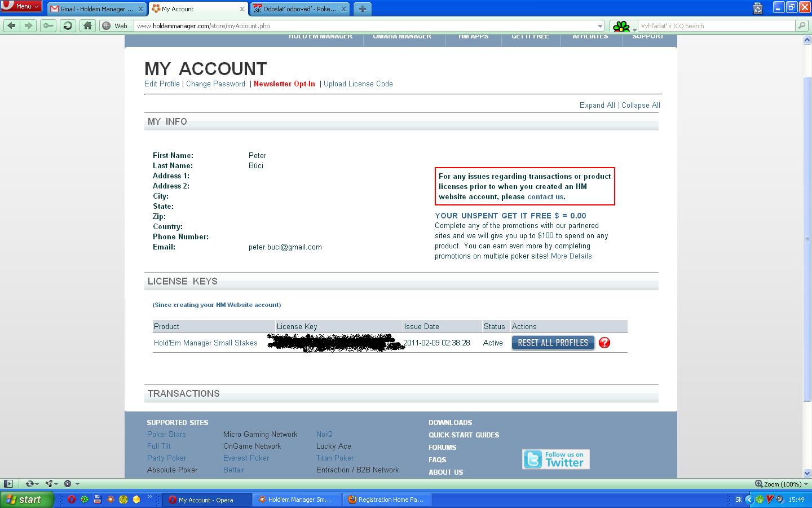The width and height of the screenshot is (812, 508).
Task: Open the HM APPS nav item
Action: click(474, 37)
